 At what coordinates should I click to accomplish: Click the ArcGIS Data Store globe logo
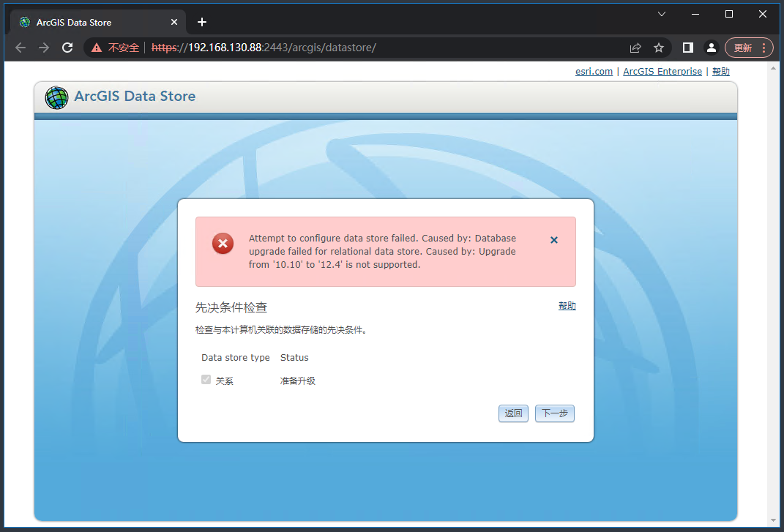point(56,97)
